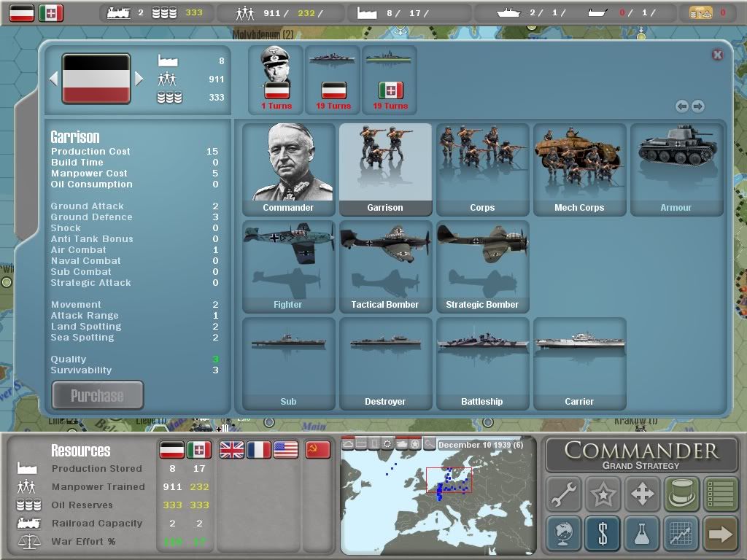Screen dimensions: 747x560
Task: Click the Italian flag in top bar
Action: pyautogui.click(x=51, y=13)
